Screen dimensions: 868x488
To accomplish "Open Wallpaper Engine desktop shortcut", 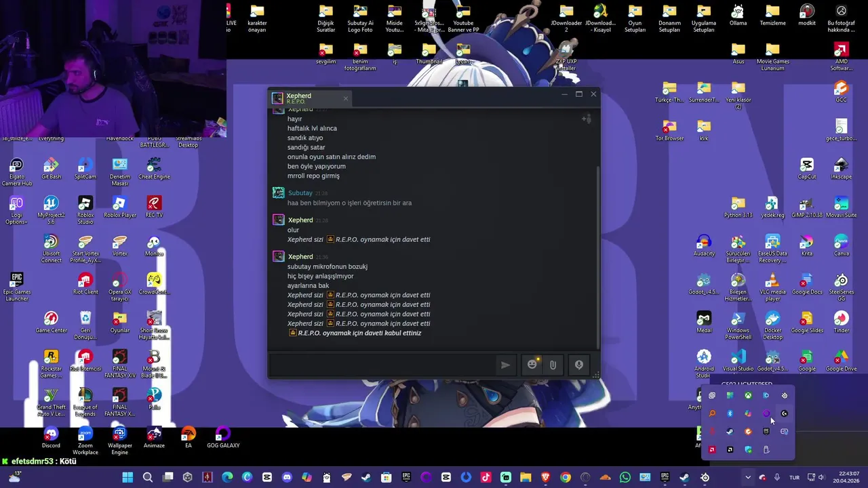I will tap(120, 441).
